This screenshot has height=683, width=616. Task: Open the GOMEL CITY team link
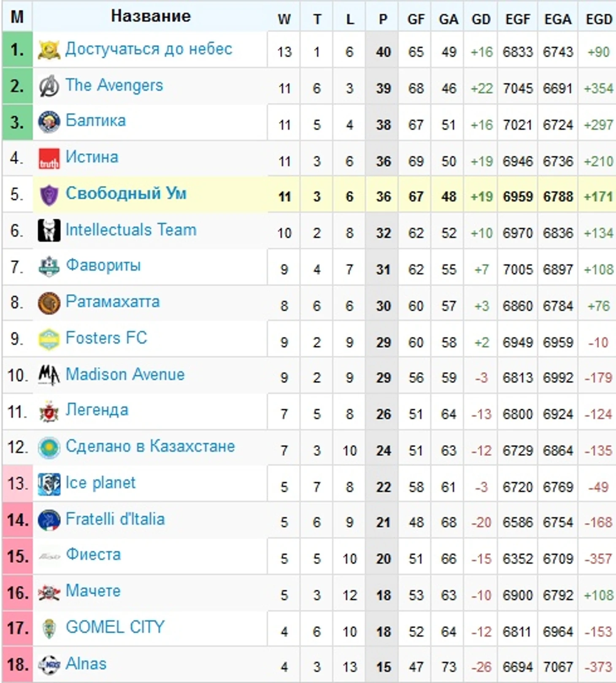[x=115, y=627]
